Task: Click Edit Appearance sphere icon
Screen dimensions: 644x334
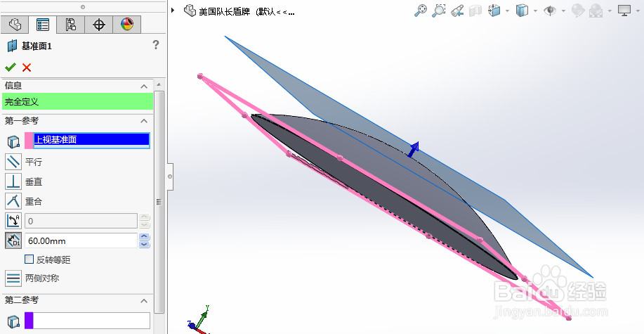Action: (578, 11)
